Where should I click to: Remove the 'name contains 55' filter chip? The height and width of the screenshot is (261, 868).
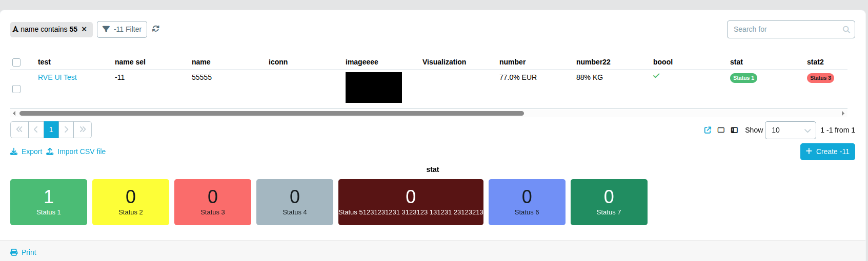pos(84,30)
